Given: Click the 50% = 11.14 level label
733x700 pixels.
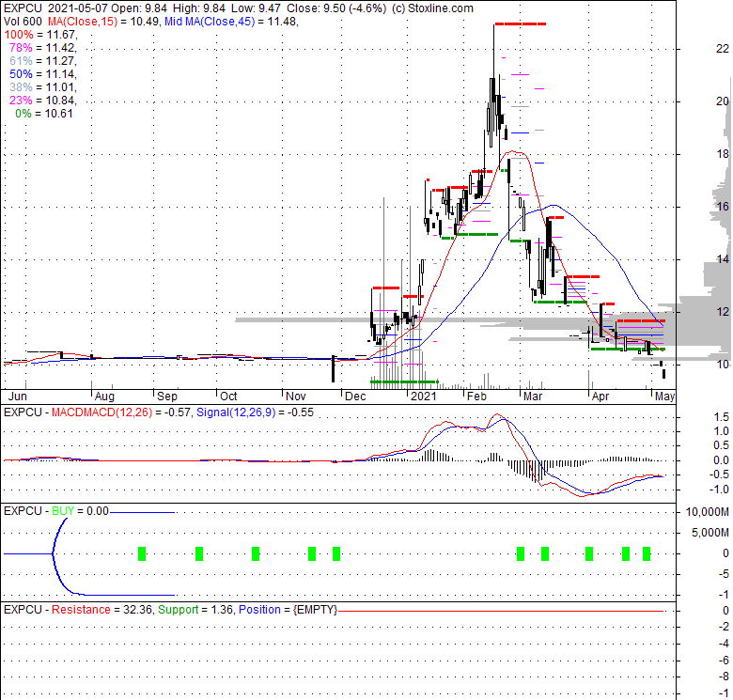Looking at the screenshot, I should [x=43, y=74].
